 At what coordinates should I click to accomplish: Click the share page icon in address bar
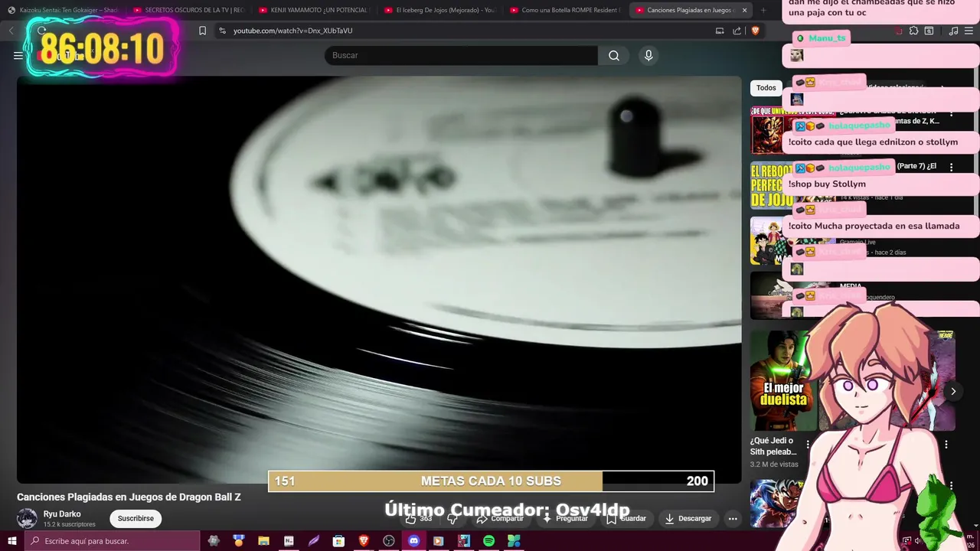737,31
